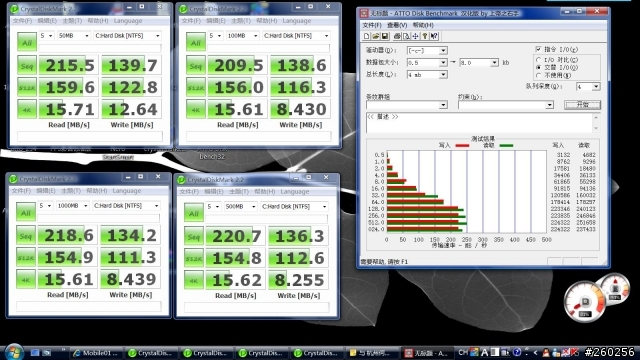Open the yellow folder taskbar item

372,353
